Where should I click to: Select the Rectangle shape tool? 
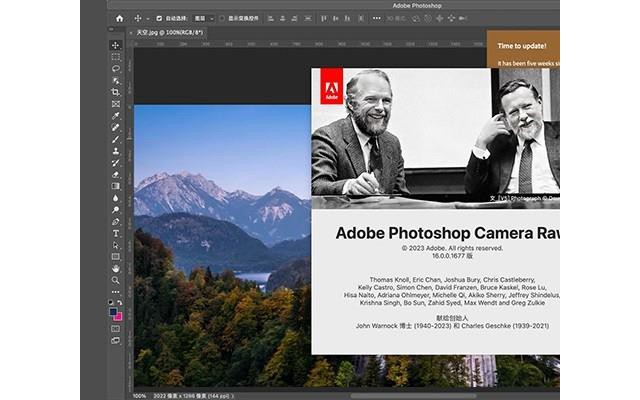116,257
